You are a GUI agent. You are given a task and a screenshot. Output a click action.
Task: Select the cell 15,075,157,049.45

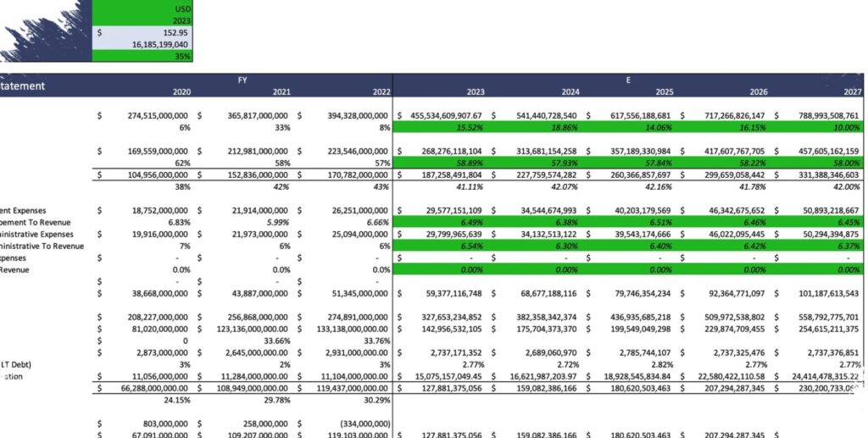click(x=448, y=377)
